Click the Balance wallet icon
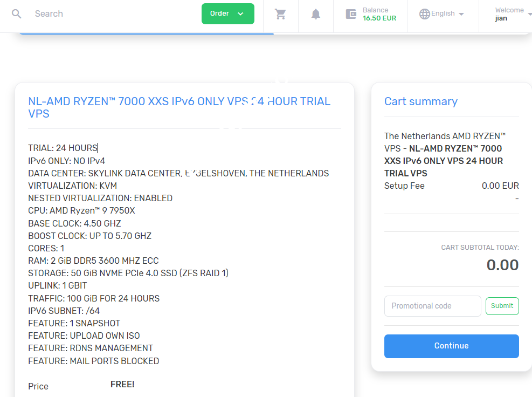This screenshot has width=532, height=397. pos(351,13)
